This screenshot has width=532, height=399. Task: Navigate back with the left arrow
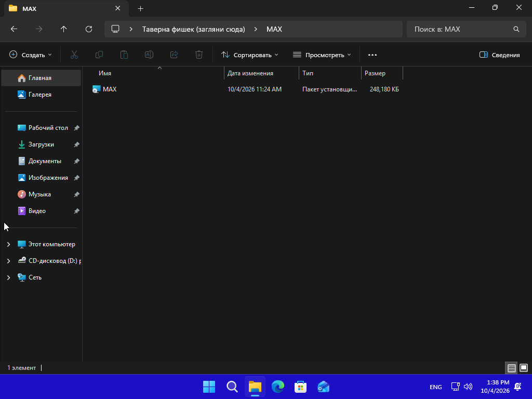pyautogui.click(x=14, y=29)
